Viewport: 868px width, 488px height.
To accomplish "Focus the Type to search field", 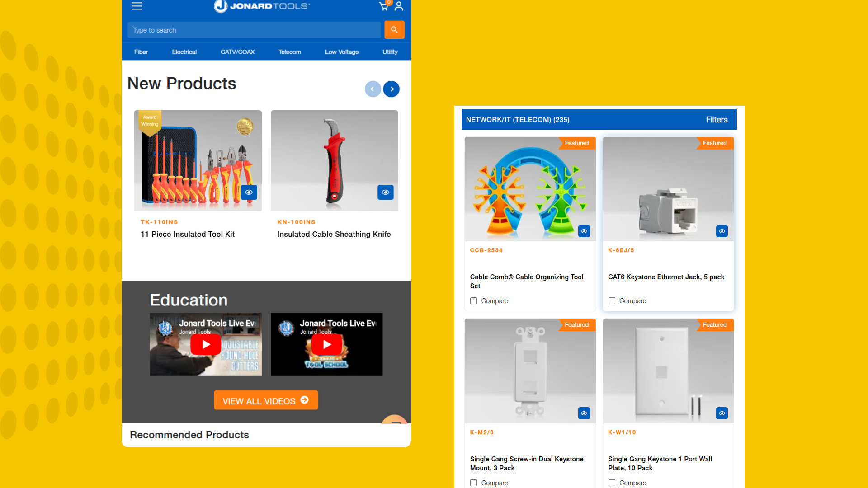I will [x=254, y=30].
